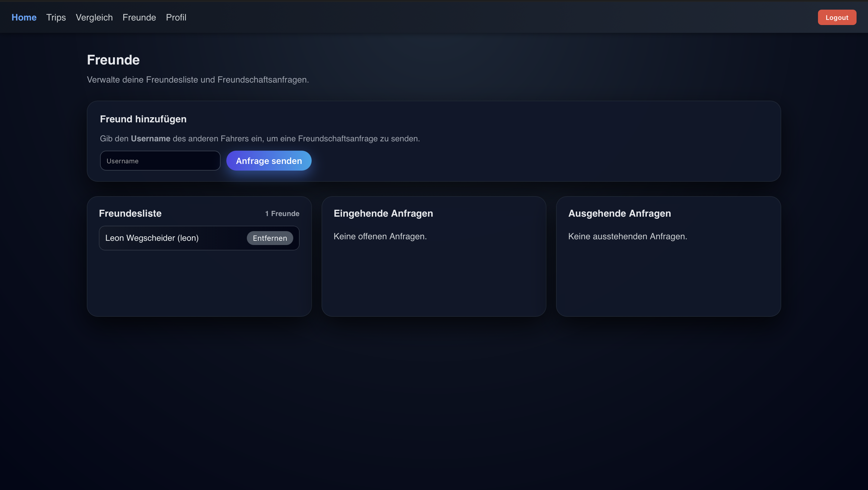Image resolution: width=868 pixels, height=490 pixels.
Task: Click the Freundesliste management subtitle text
Action: 198,80
